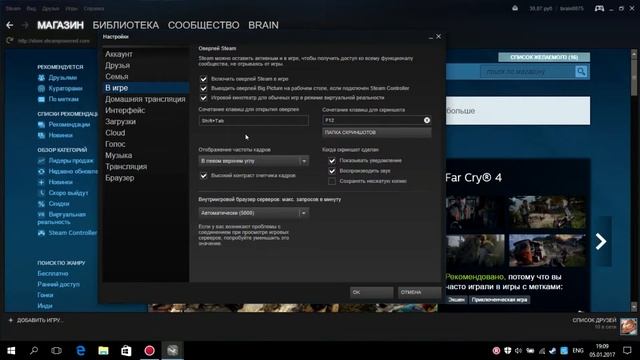The width and height of the screenshot is (640, 360).
Task: Open the Windows Start menu
Action: click(11, 350)
